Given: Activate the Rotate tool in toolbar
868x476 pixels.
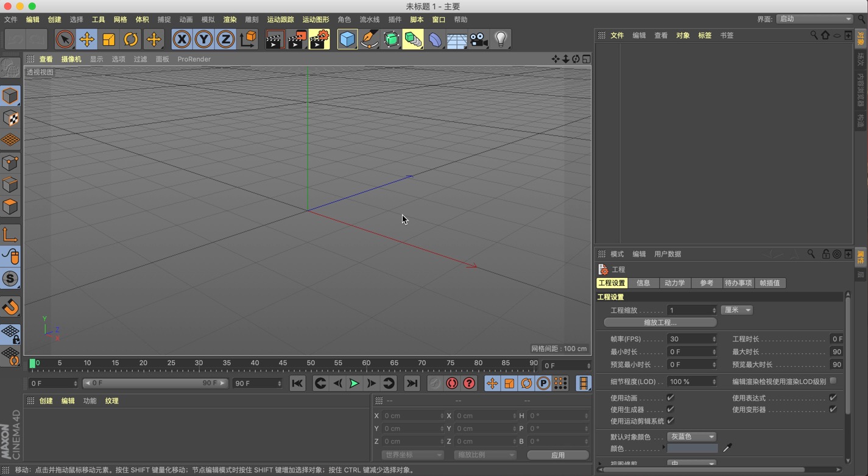Looking at the screenshot, I should 131,40.
